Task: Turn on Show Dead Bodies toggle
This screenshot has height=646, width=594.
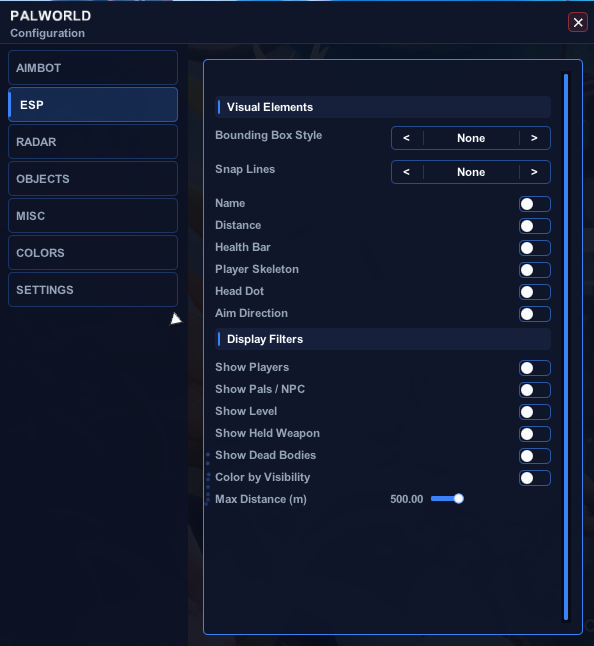Action: coord(535,456)
